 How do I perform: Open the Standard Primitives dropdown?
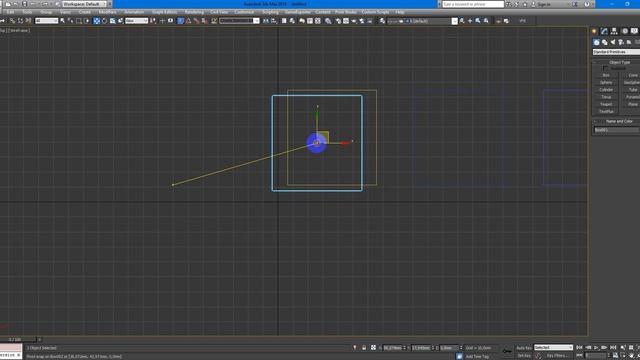tap(616, 52)
